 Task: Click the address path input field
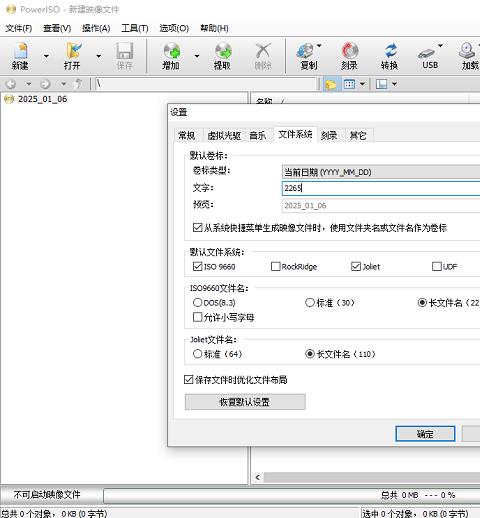(x=205, y=84)
